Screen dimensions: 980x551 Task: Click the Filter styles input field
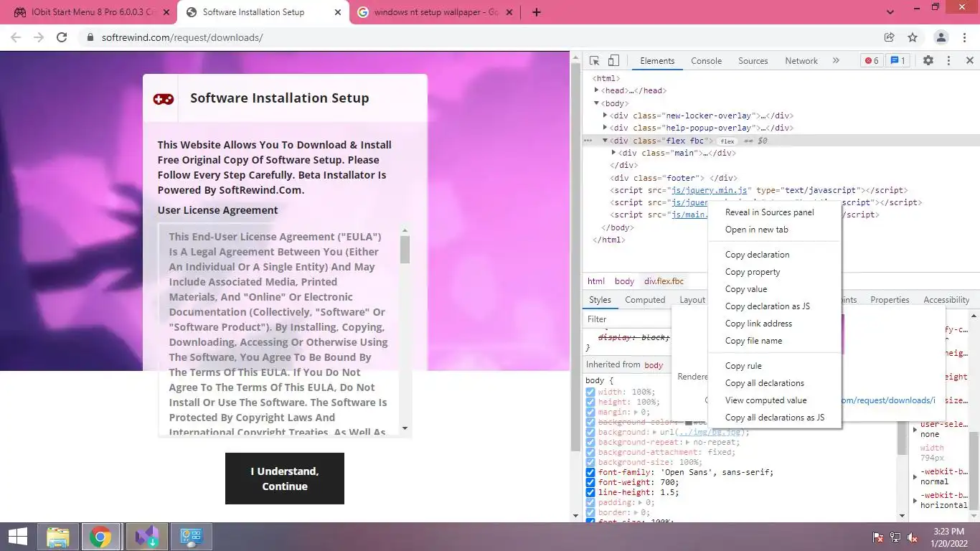pyautogui.click(x=626, y=319)
